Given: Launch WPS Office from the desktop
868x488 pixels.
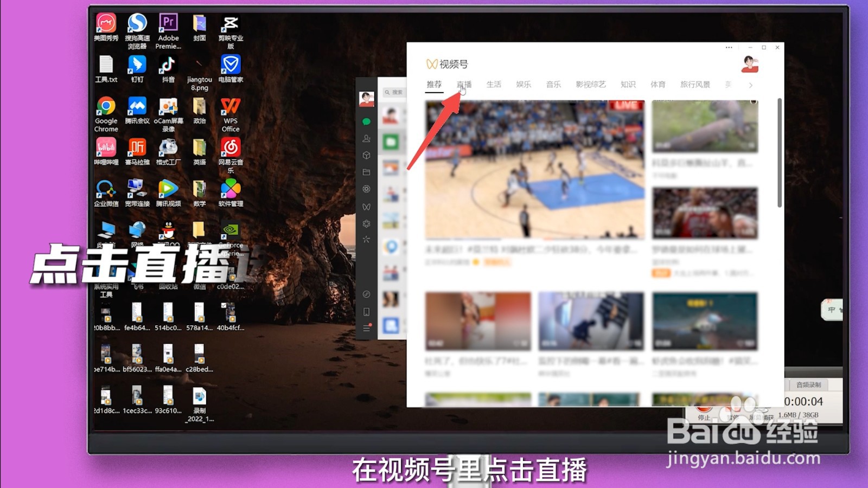Looking at the screenshot, I should point(231,114).
